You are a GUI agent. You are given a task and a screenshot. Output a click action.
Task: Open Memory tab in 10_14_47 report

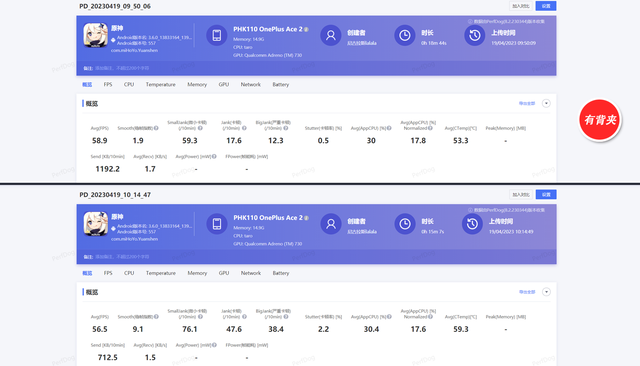[x=197, y=273]
